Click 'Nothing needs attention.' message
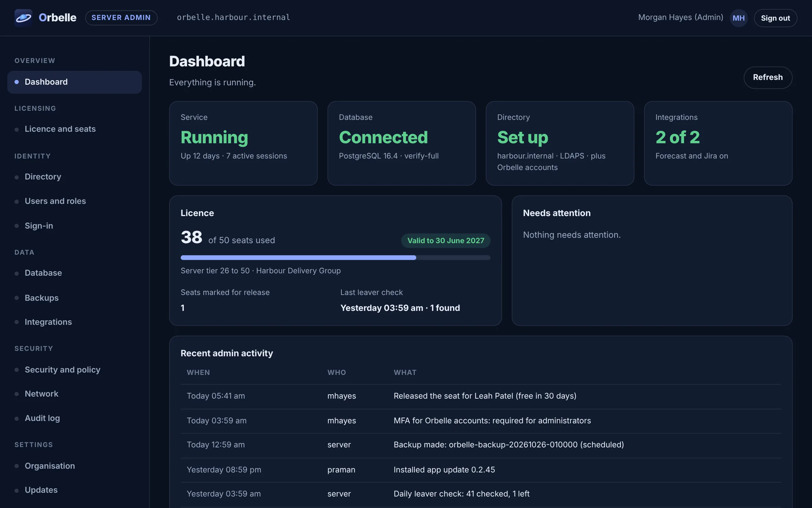812x508 pixels. point(572,235)
